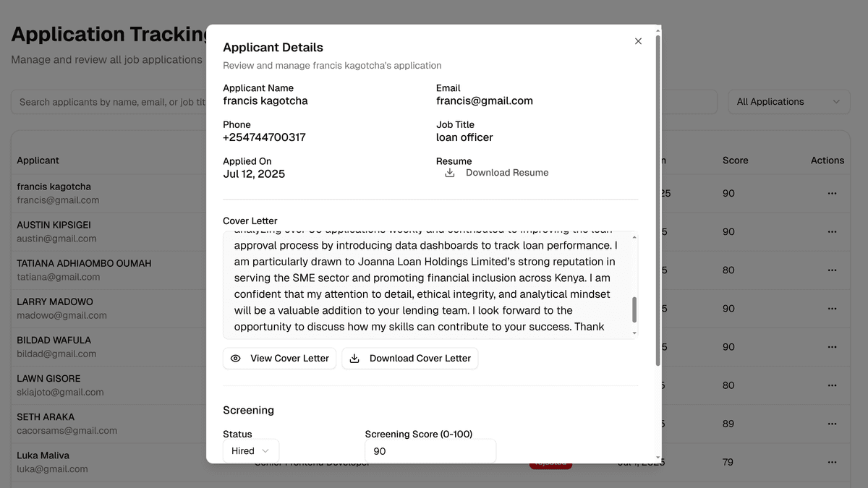This screenshot has height=488, width=868.
Task: Click the download icon beside Resume
Action: pyautogui.click(x=449, y=173)
